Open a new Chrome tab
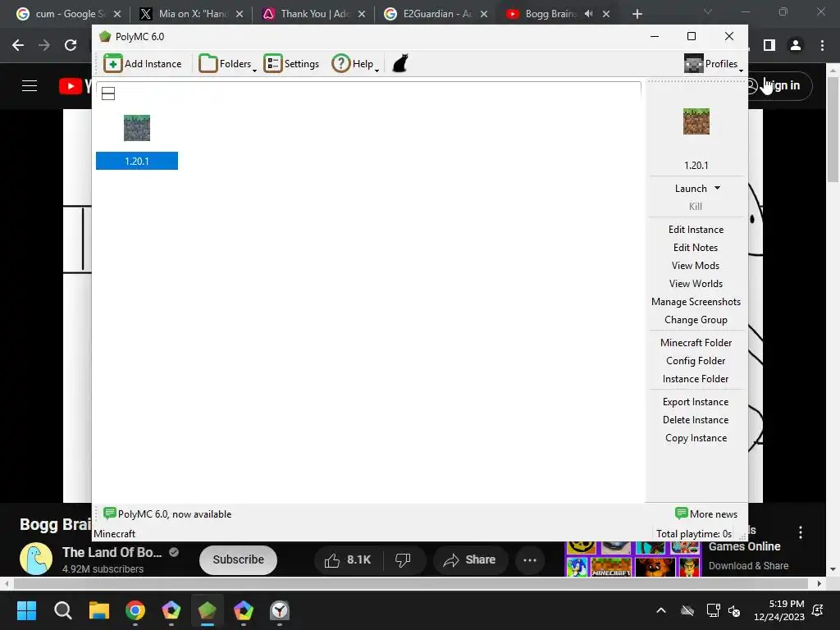 (x=637, y=14)
